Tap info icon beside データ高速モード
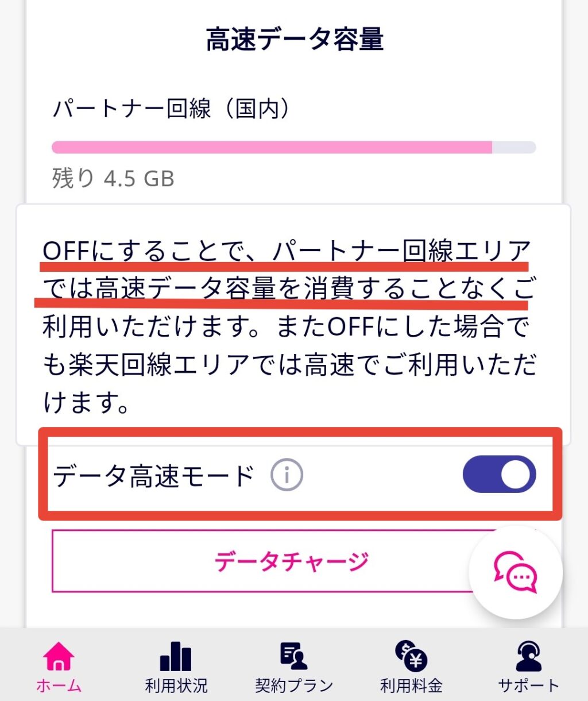 pyautogui.click(x=287, y=476)
